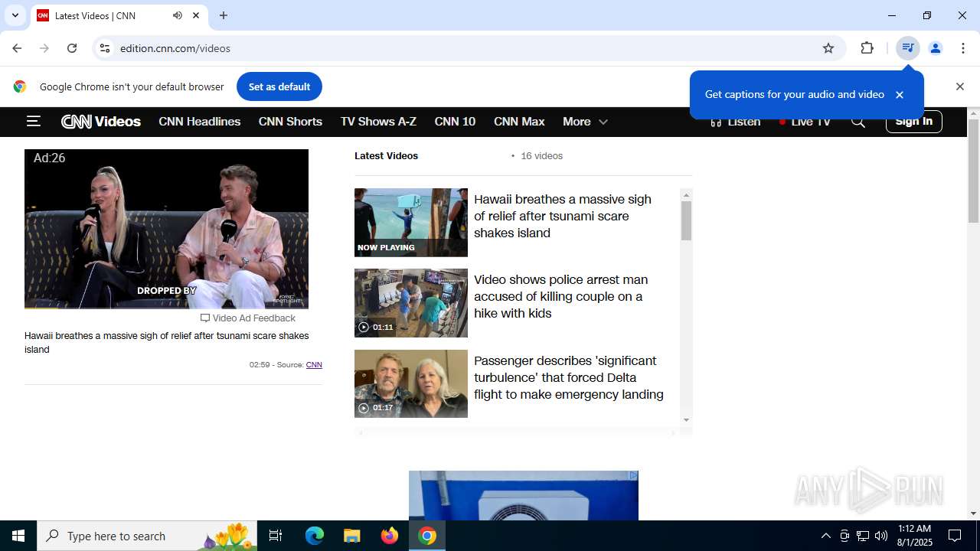Screen dimensions: 980x551
Task: Click the site information icon in address bar
Action: 105,48
